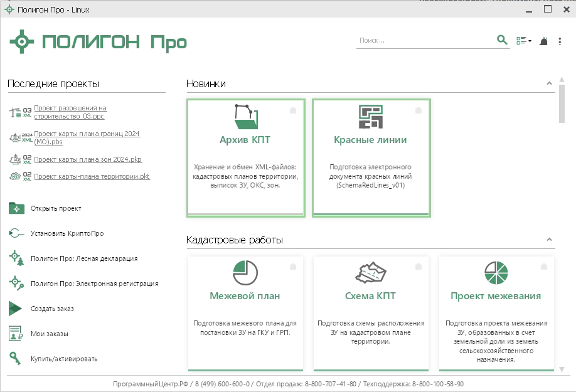Open recent project Проект карты плана зон 2024.pkp

point(88,159)
